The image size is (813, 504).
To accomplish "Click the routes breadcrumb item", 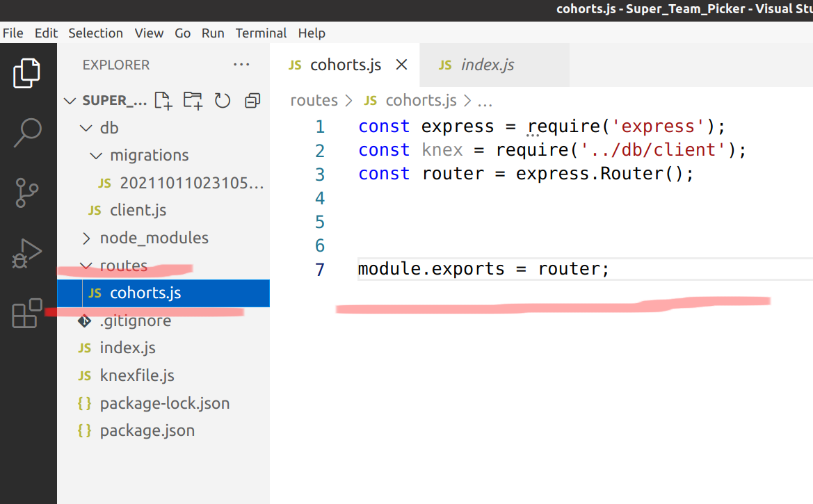I will coord(314,100).
